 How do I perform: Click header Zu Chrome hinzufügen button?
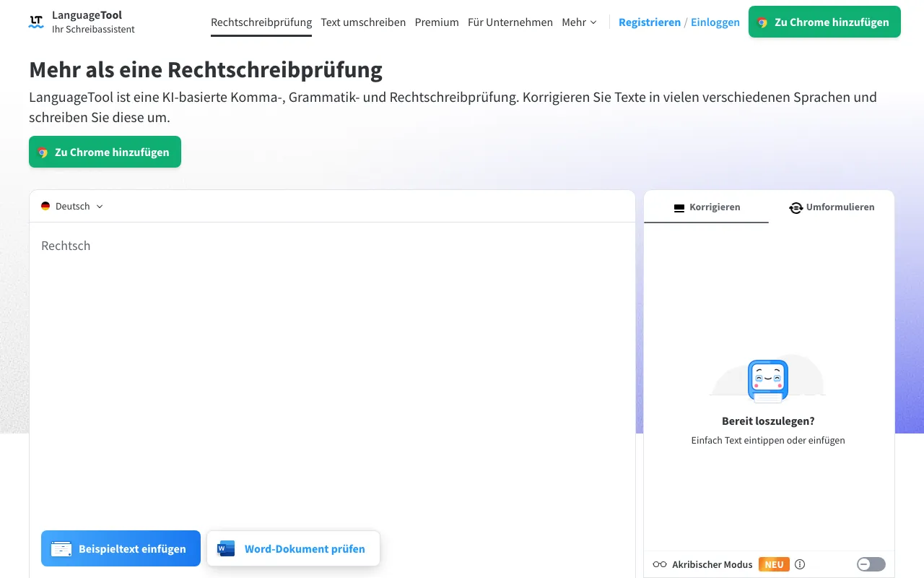[824, 22]
